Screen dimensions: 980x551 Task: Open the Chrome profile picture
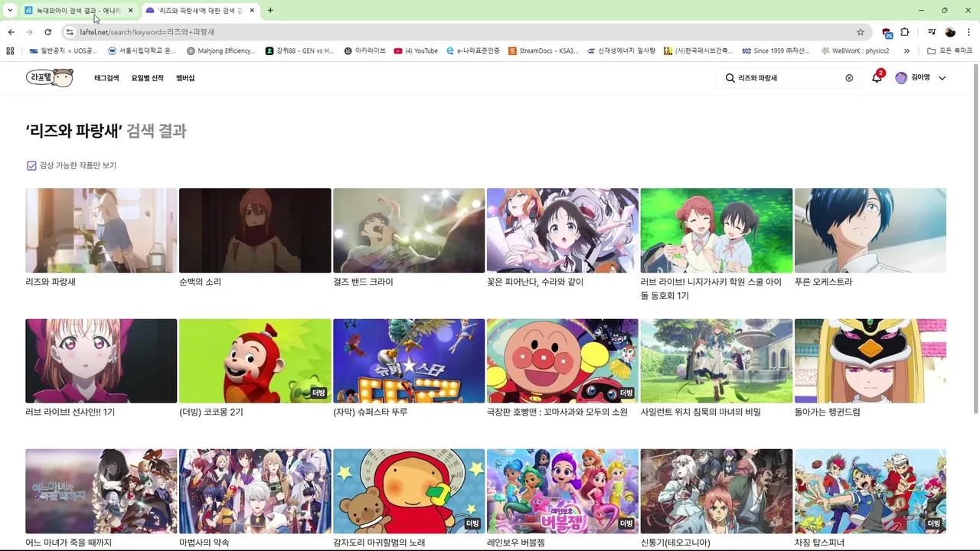[950, 32]
